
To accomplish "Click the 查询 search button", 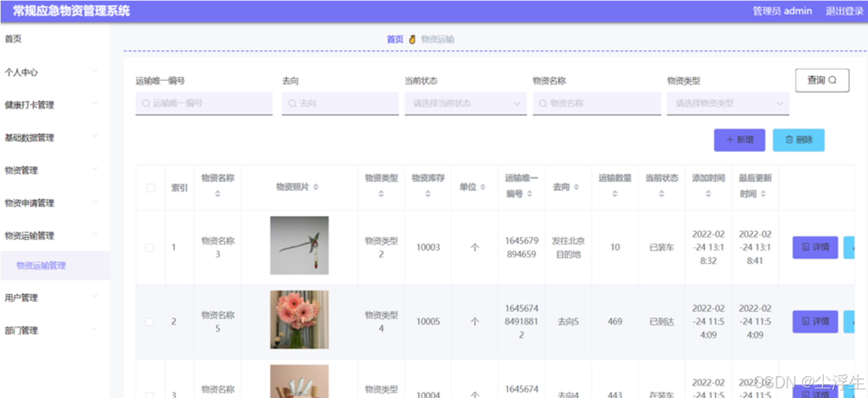I will 822,80.
